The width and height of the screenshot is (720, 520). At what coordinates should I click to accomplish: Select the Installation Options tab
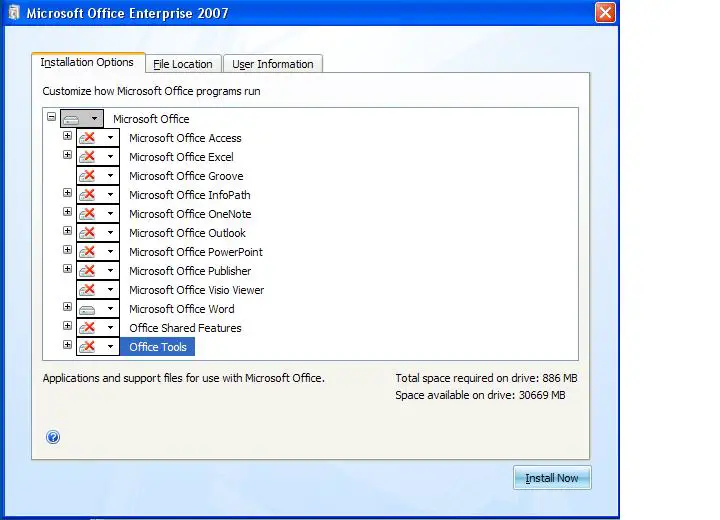[x=87, y=62]
